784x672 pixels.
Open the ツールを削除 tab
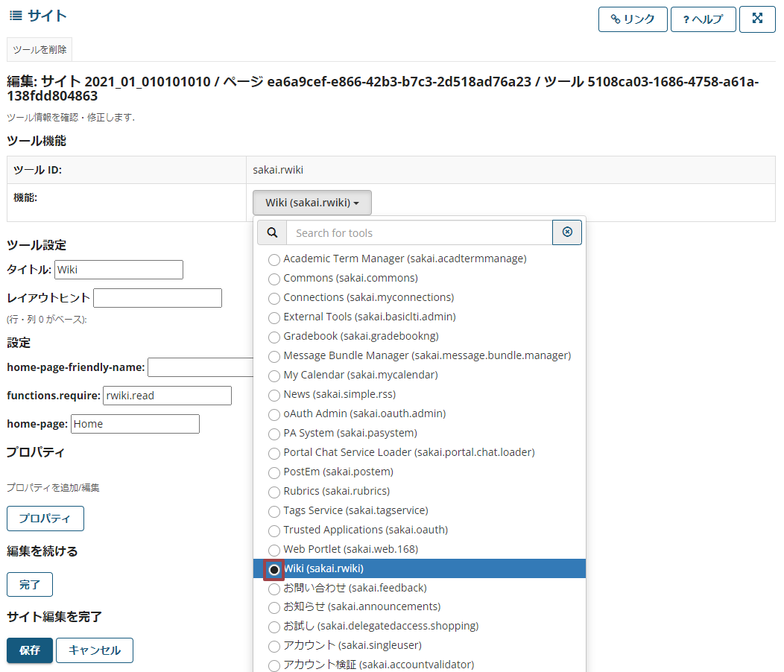[39, 50]
